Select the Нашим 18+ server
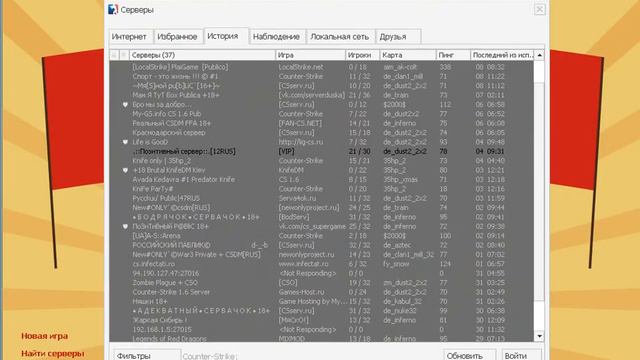 [x=321, y=302]
